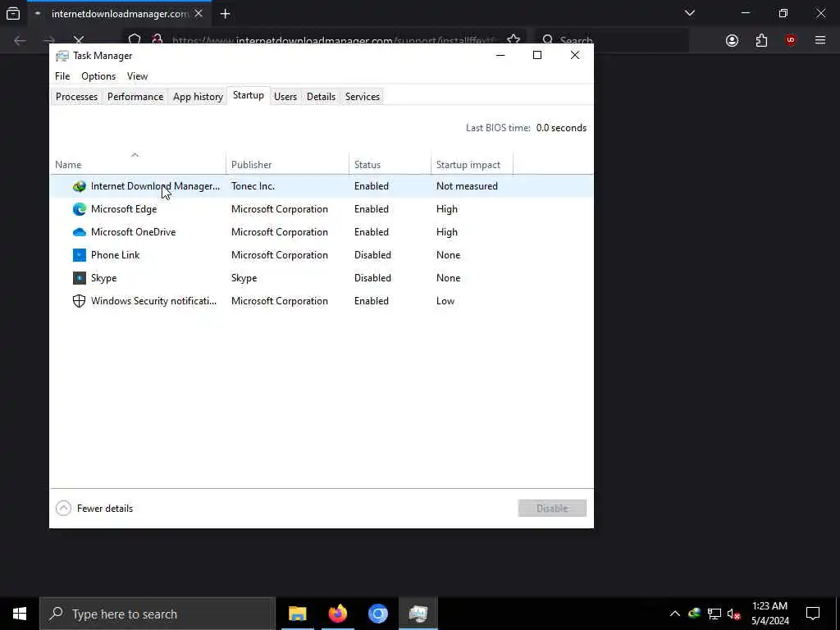This screenshot has width=840, height=630.
Task: Sort by Publisher column header
Action: (x=288, y=164)
